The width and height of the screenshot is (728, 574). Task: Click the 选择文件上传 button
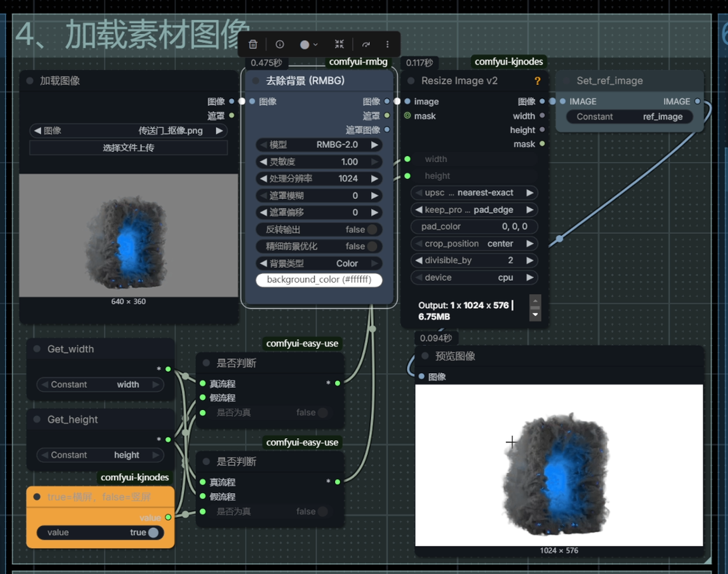(128, 148)
